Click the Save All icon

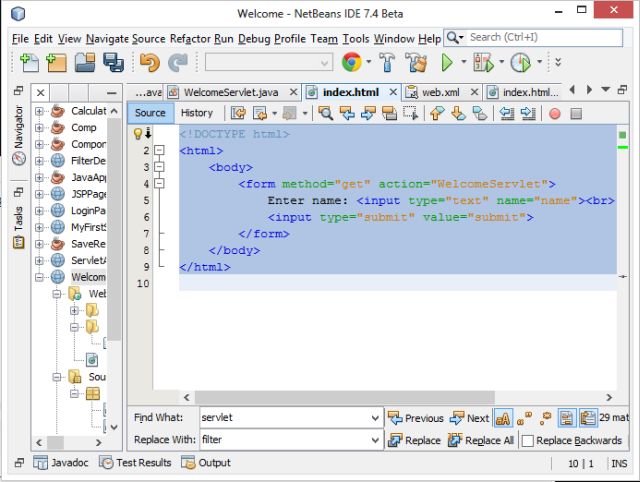tap(113, 62)
